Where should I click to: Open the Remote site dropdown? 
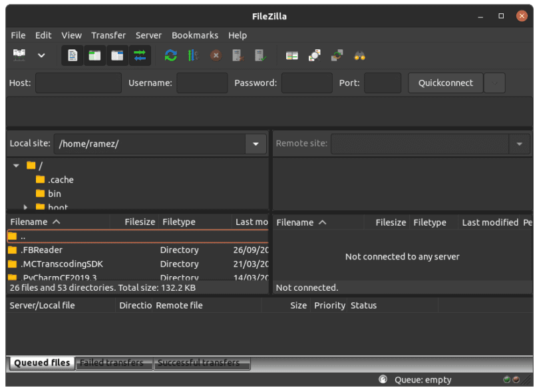[x=520, y=143]
